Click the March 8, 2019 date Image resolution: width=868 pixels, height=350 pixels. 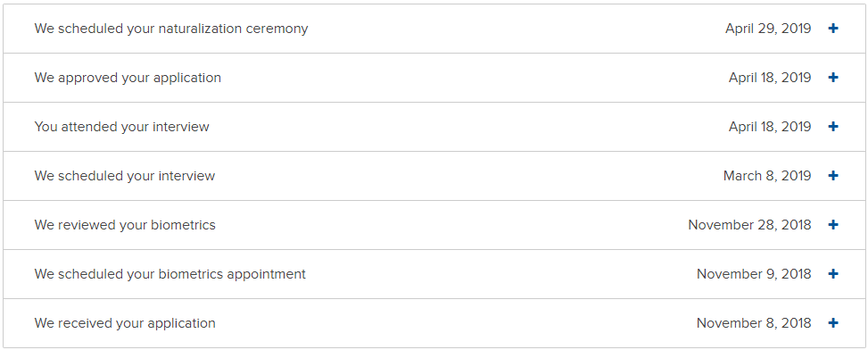[x=767, y=176]
